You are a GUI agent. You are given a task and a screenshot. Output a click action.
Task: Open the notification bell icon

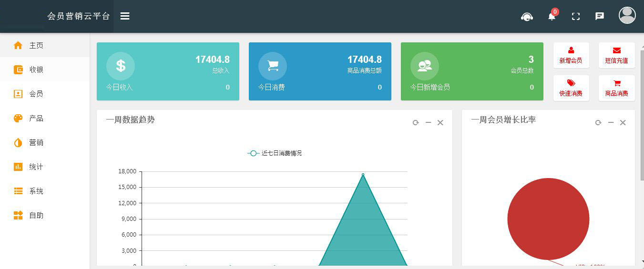click(552, 17)
